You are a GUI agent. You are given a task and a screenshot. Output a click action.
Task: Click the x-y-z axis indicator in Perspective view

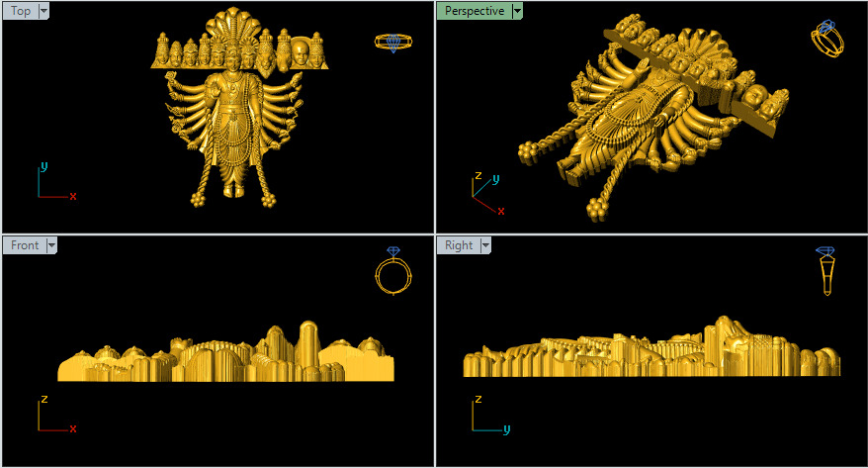(x=487, y=194)
